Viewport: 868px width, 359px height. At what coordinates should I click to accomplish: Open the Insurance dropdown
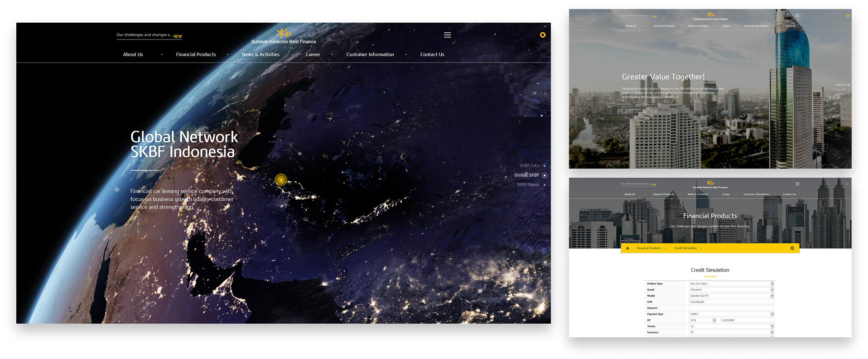tap(731, 332)
